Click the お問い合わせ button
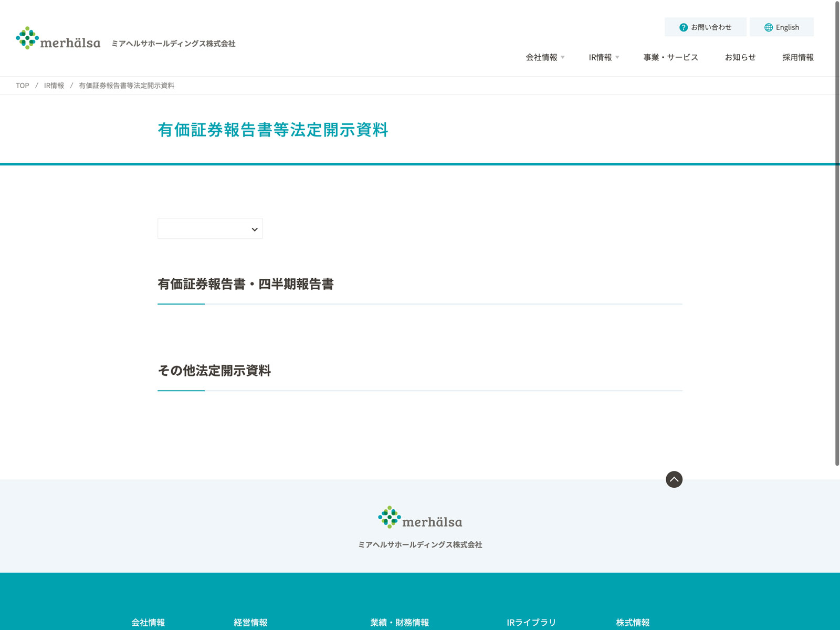 pyautogui.click(x=705, y=27)
